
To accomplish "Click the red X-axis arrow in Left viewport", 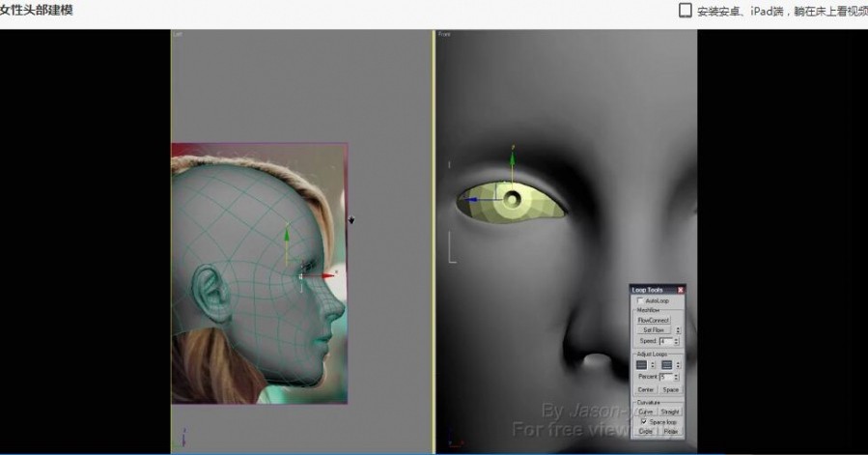I will point(328,275).
